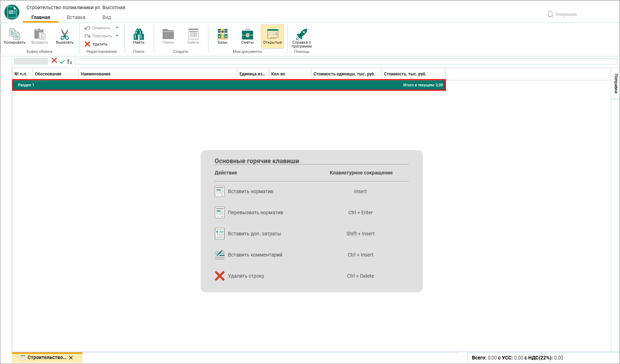This screenshot has height=364, width=620.
Task: Select the Раздел 1 section row
Action: point(229,85)
